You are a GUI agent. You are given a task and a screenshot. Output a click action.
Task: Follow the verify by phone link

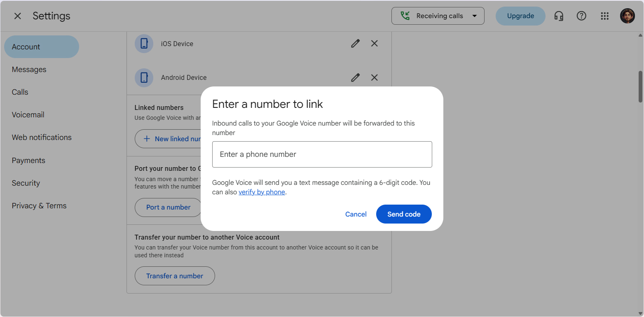click(262, 192)
